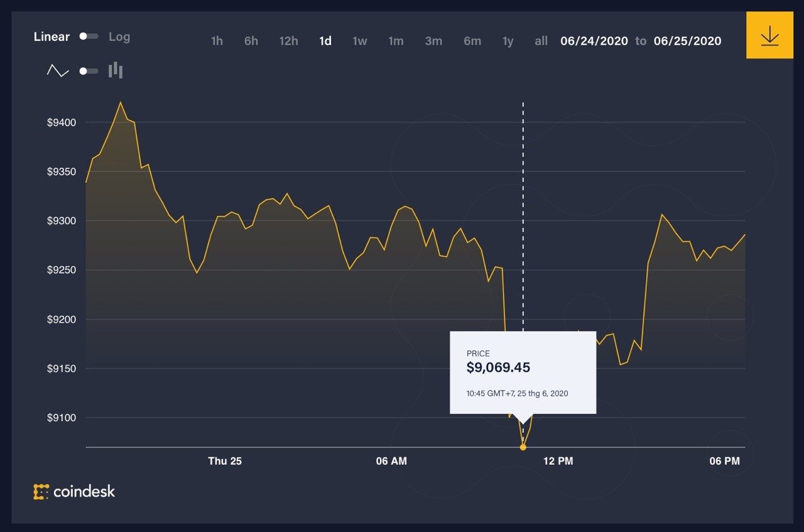Click the 06 PM x-axis label
The width and height of the screenshot is (804, 532).
pyautogui.click(x=725, y=461)
